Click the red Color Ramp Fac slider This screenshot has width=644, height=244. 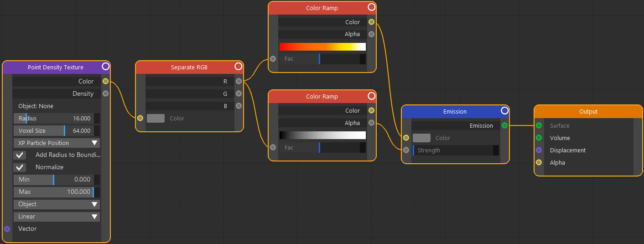click(x=322, y=59)
